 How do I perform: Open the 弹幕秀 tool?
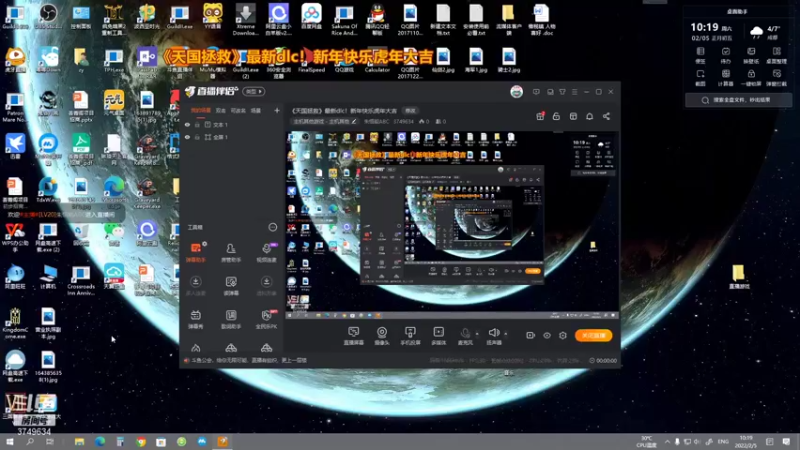pos(195,319)
